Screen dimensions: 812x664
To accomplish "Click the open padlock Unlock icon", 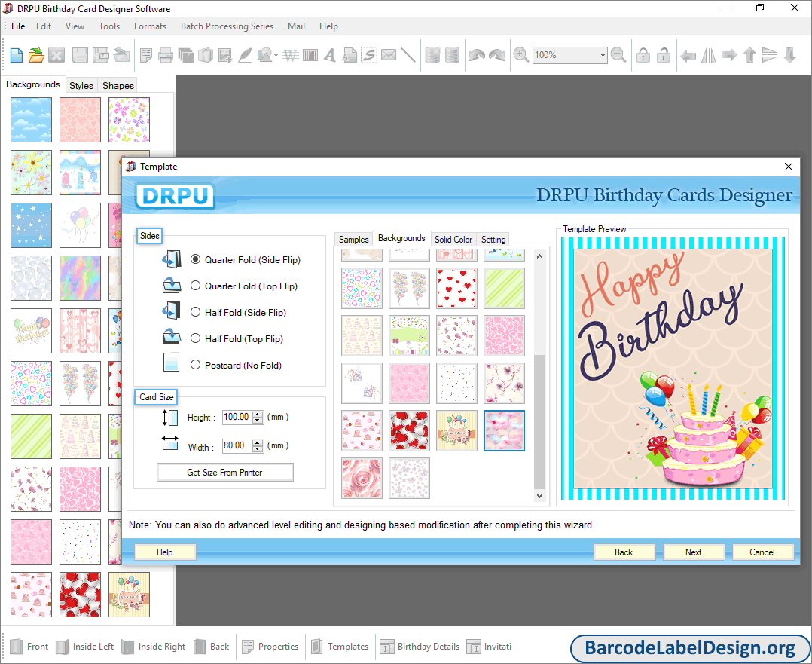I will (x=664, y=55).
